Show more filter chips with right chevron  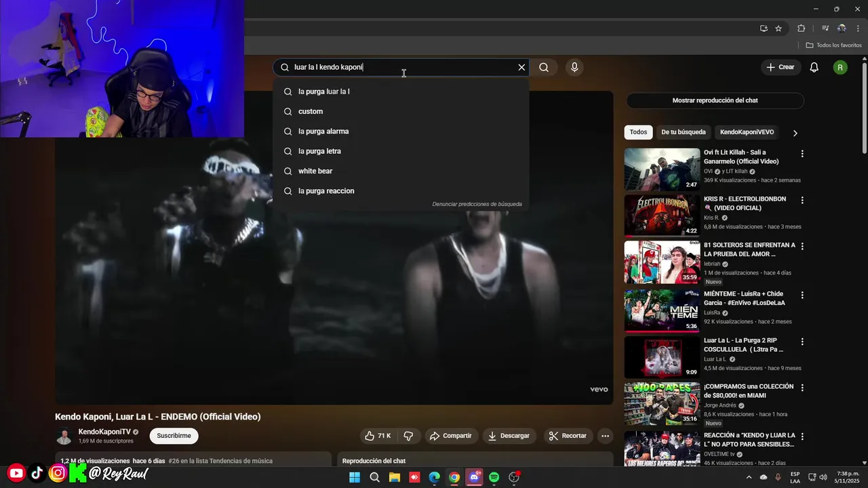[x=795, y=133]
